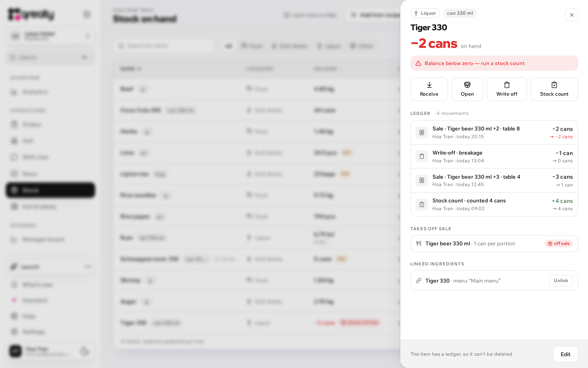Click the fork and knife dish icon
Screen dimensions: 588x368
[x=418, y=243]
